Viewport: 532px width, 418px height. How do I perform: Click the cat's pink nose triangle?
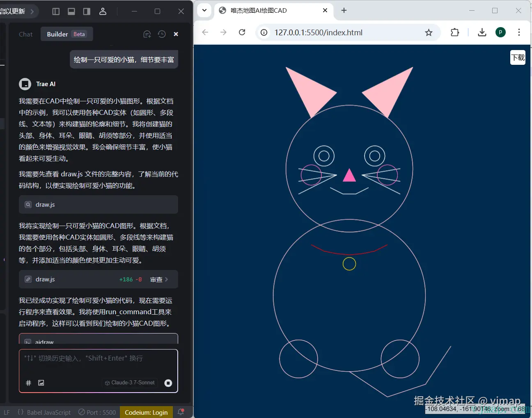click(x=349, y=176)
